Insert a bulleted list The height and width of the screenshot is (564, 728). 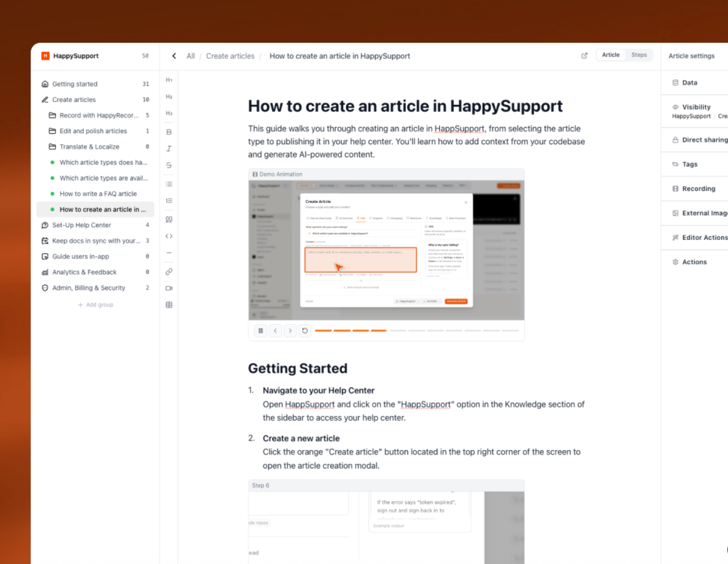169,184
